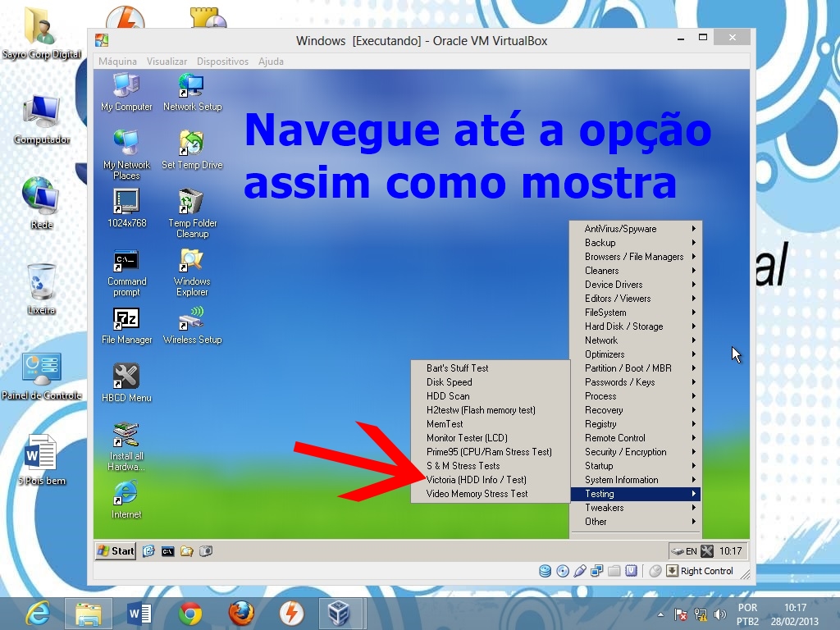Open the Visualizar menu

tap(167, 61)
